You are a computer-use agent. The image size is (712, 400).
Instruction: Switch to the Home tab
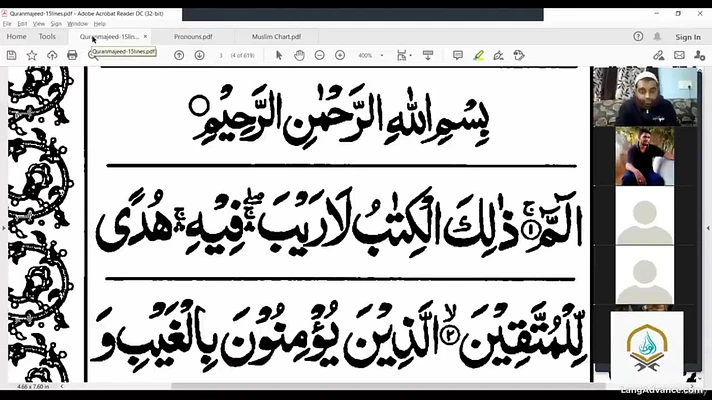coord(16,36)
